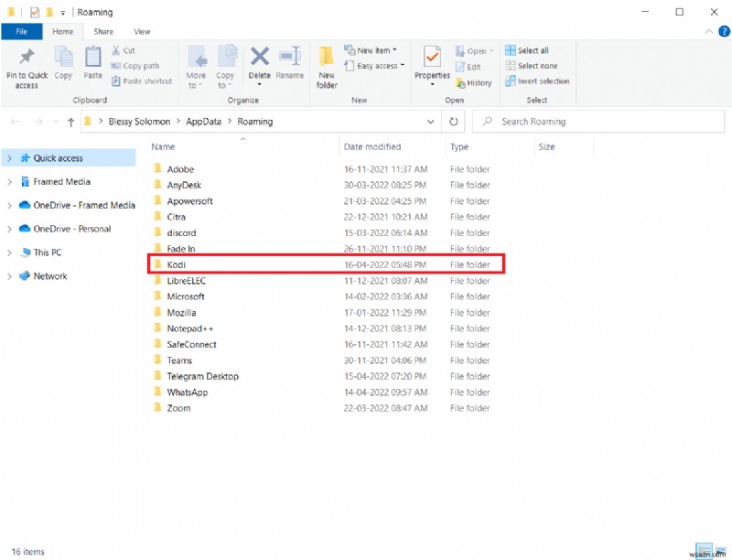Click the Pin to Quick access icon

[x=27, y=57]
